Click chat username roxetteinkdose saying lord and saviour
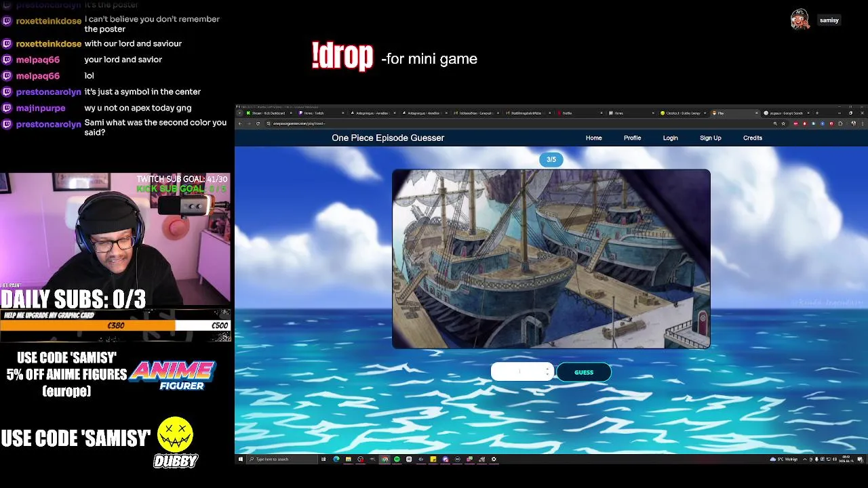868x488 pixels. (49, 43)
